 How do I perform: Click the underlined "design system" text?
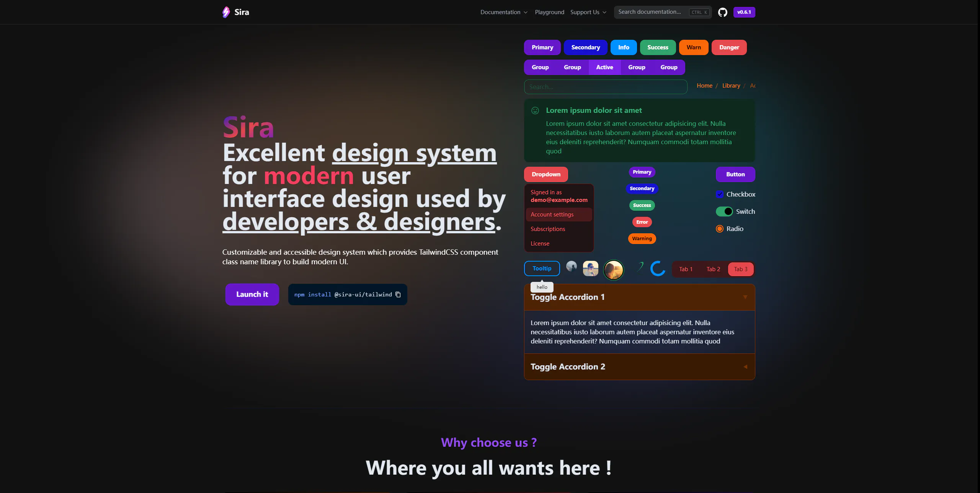(x=414, y=153)
